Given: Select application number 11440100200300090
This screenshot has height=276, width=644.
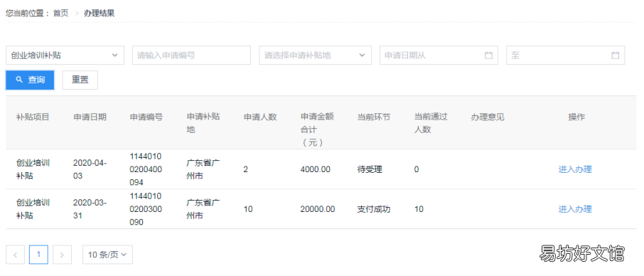Looking at the screenshot, I should pyautogui.click(x=146, y=209).
